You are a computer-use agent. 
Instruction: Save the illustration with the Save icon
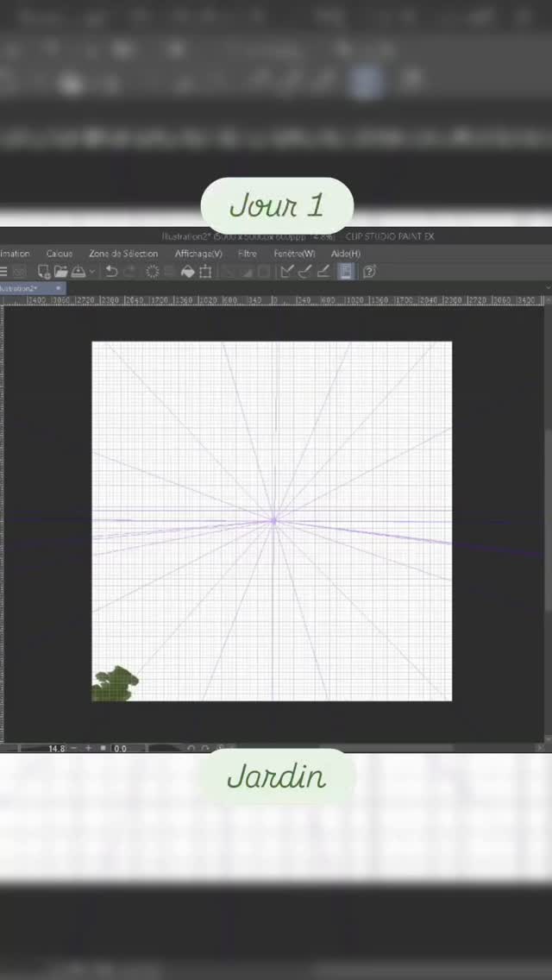tap(78, 271)
